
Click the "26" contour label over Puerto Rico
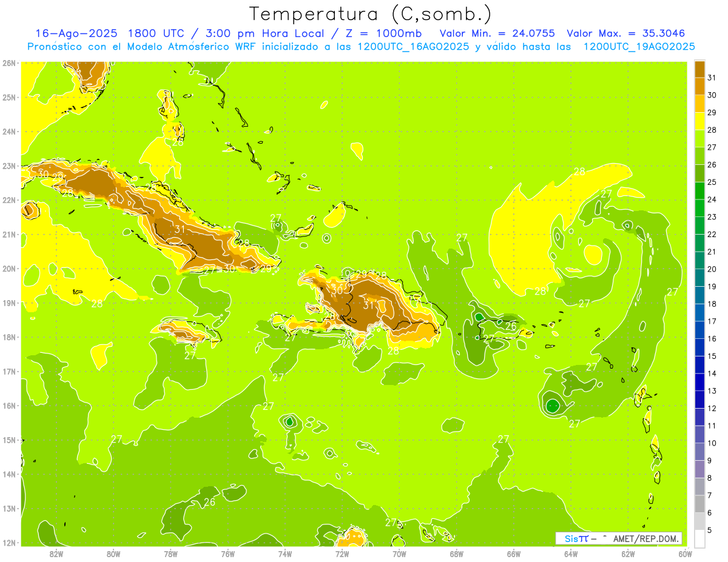tap(511, 326)
